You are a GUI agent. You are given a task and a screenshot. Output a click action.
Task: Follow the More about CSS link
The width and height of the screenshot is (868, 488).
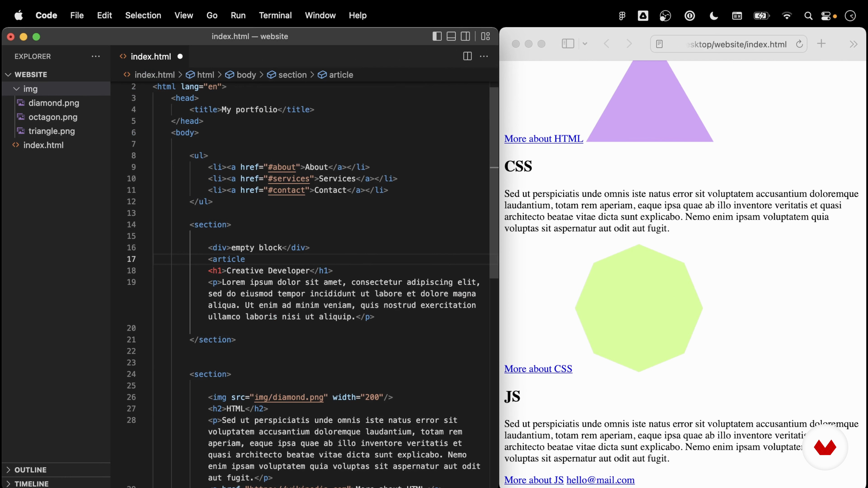click(538, 369)
